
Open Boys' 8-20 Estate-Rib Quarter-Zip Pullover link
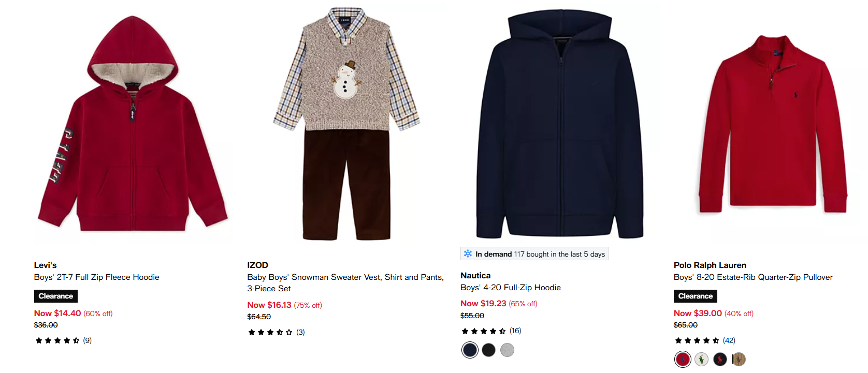[x=753, y=277]
